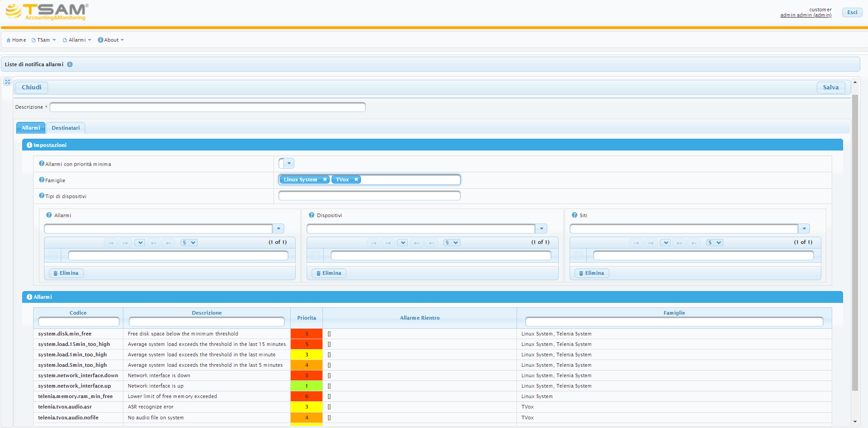Viewport: 868px width, 428px height.
Task: Click the Home icon in the navigation bar
Action: click(9, 40)
